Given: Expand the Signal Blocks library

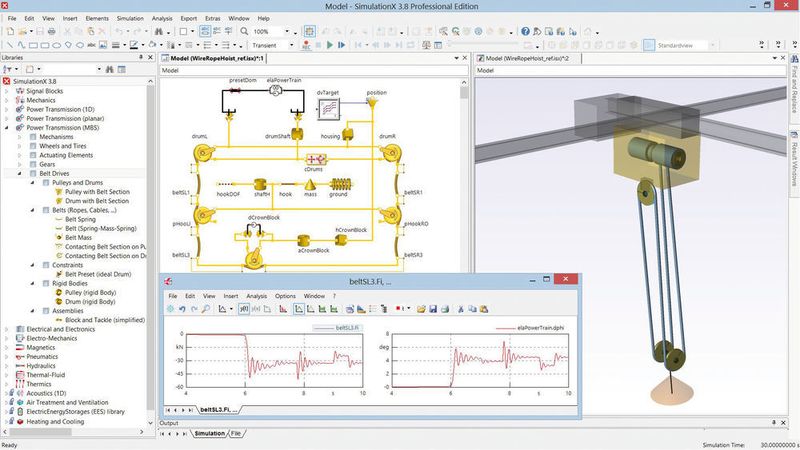Looking at the screenshot, I should point(7,91).
